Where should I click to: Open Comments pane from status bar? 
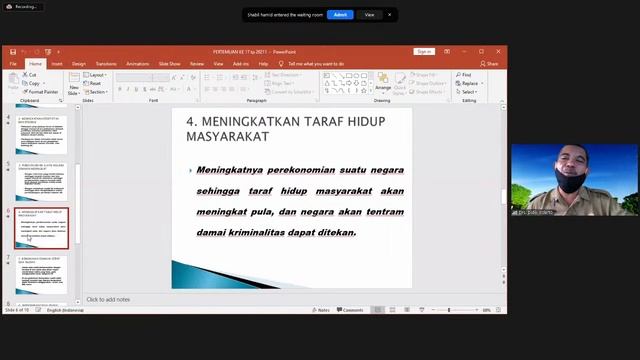350,310
